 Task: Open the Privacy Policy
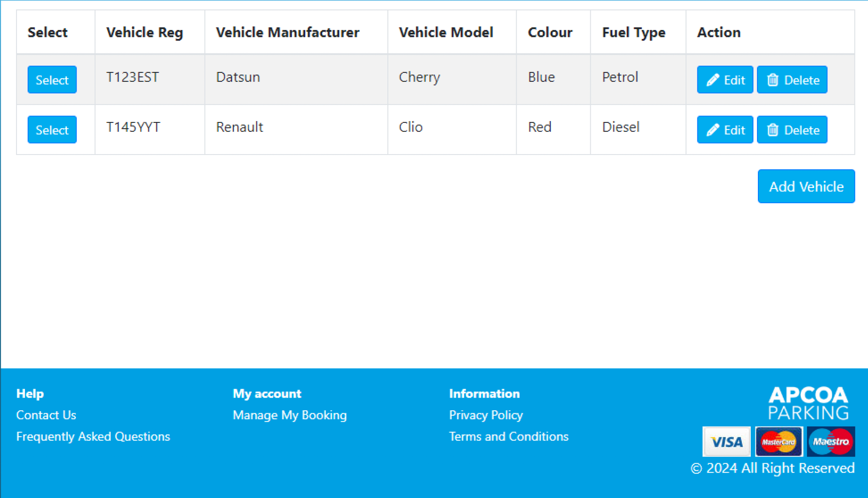(486, 415)
